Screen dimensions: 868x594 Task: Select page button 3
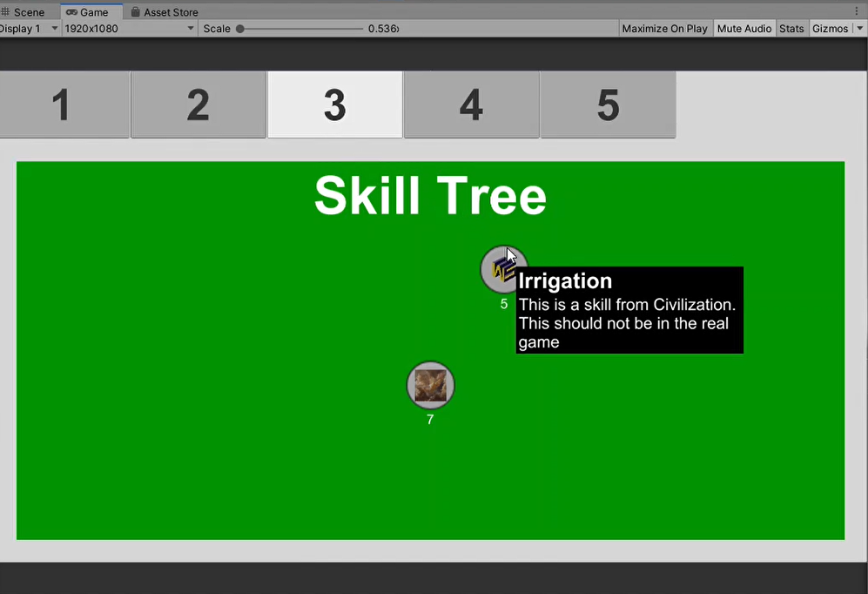pyautogui.click(x=334, y=105)
